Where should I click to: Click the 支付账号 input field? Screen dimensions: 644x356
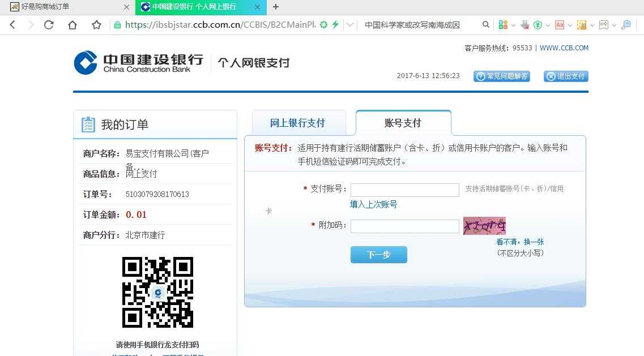pos(404,190)
